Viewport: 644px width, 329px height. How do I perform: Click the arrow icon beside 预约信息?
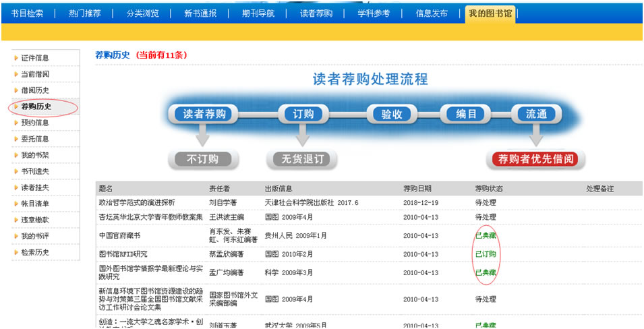16,123
